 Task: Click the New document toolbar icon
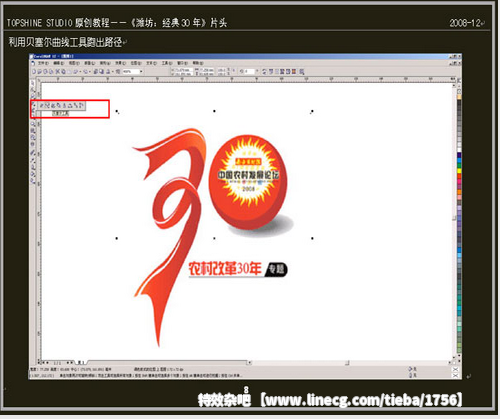(34, 72)
